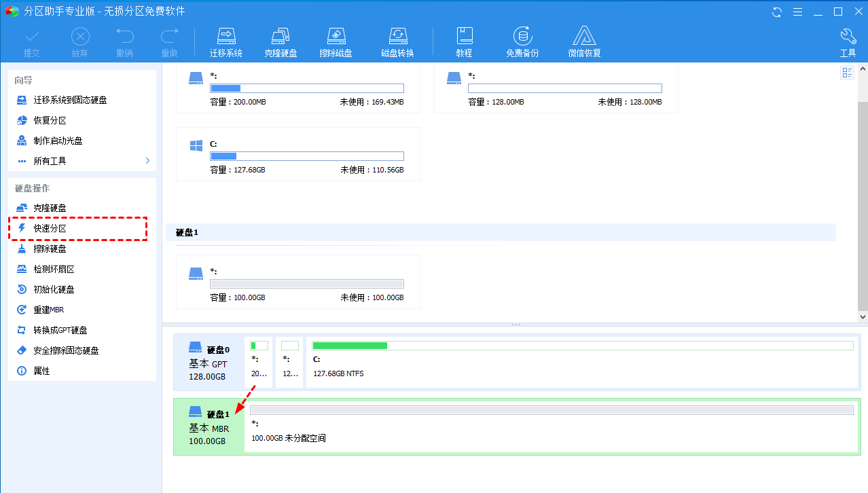Open the 克隆硬盘 clone disk tool
The height and width of the screenshot is (493, 868).
281,40
